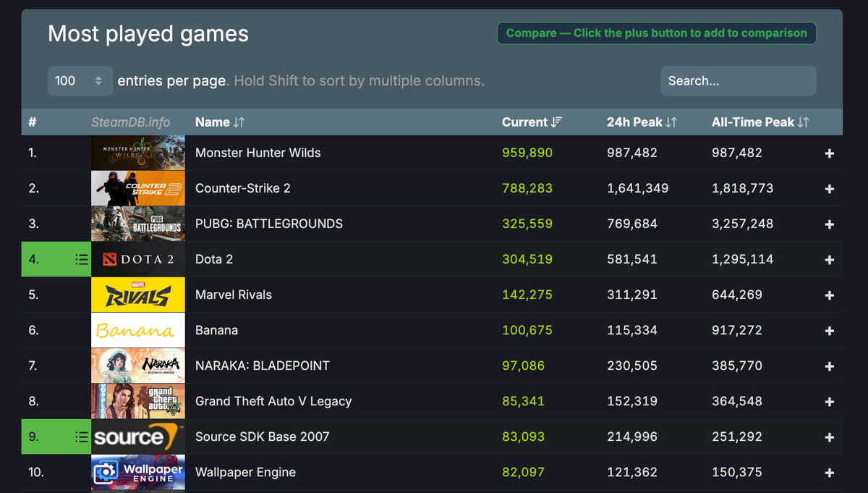
Task: Open the Counter-Strike 2 name link
Action: [x=243, y=188]
